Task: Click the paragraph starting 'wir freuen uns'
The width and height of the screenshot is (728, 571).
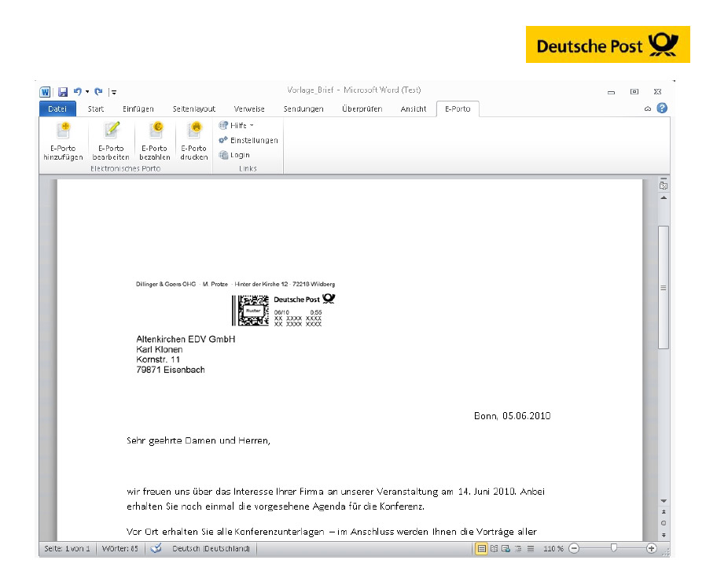Action: click(336, 499)
